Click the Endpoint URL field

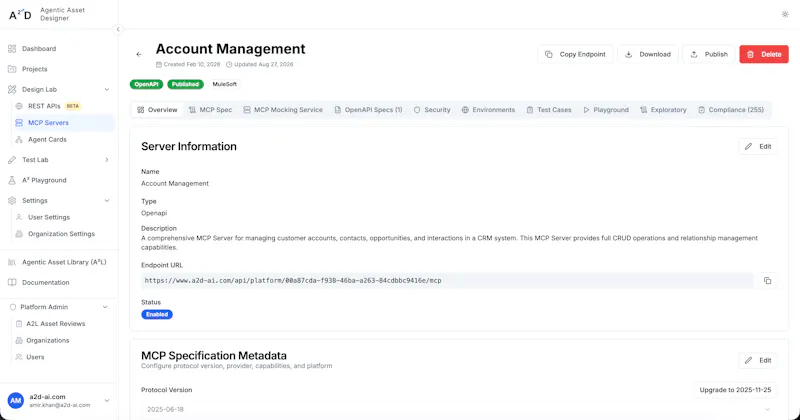pyautogui.click(x=447, y=281)
